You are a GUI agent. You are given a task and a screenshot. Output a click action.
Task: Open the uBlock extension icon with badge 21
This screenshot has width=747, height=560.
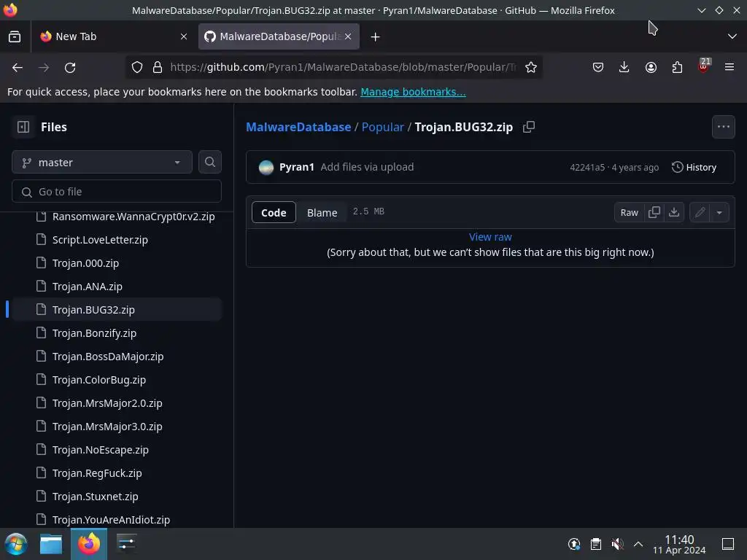pos(703,66)
